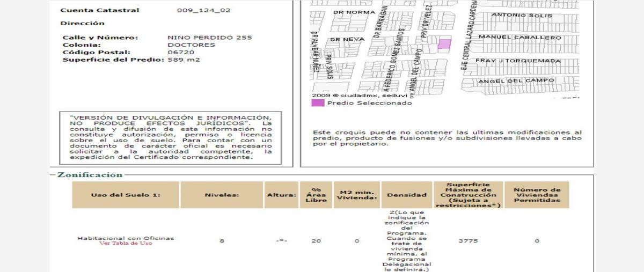Click Superficie Máxima de Construcción header

pyautogui.click(x=469, y=195)
